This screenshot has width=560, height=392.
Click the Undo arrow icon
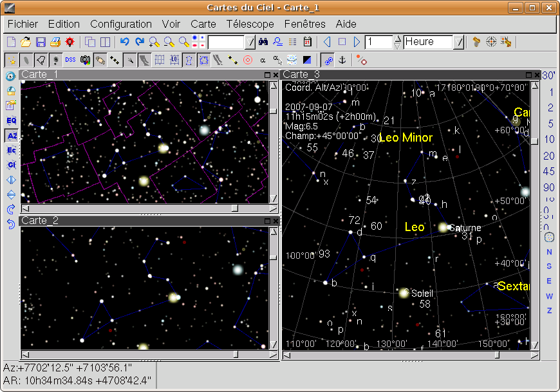[x=125, y=42]
